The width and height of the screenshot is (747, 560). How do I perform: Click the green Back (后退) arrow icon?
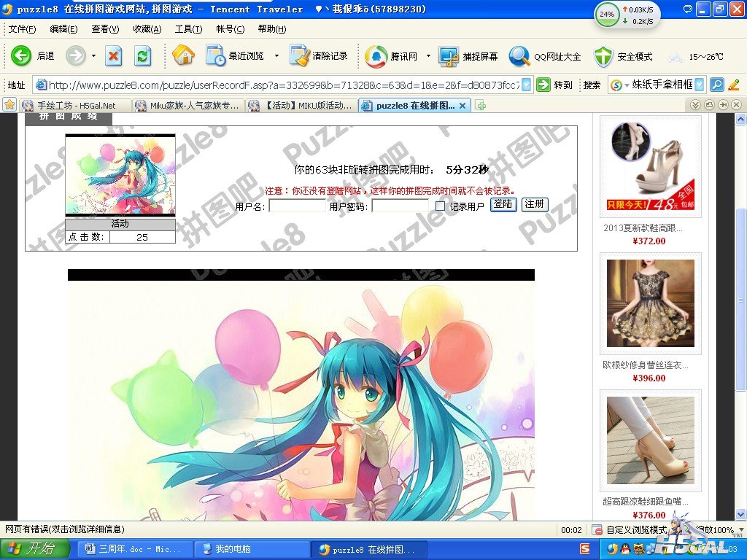point(21,55)
